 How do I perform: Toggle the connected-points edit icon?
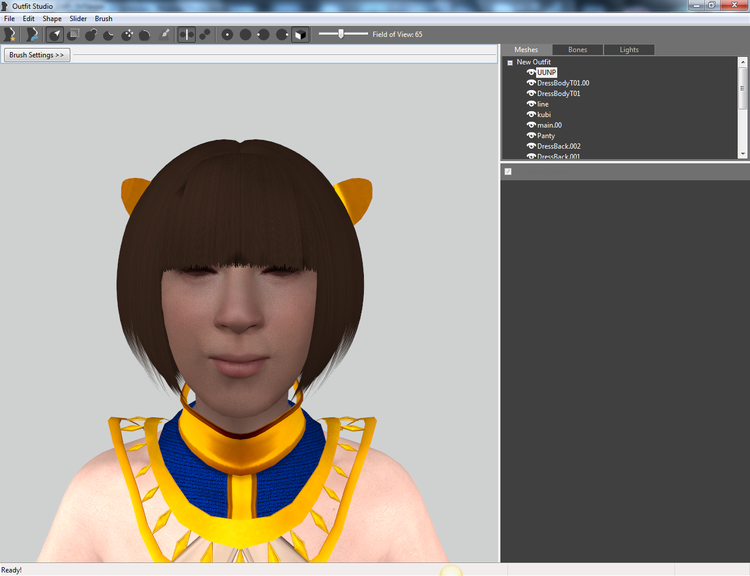click(x=205, y=34)
